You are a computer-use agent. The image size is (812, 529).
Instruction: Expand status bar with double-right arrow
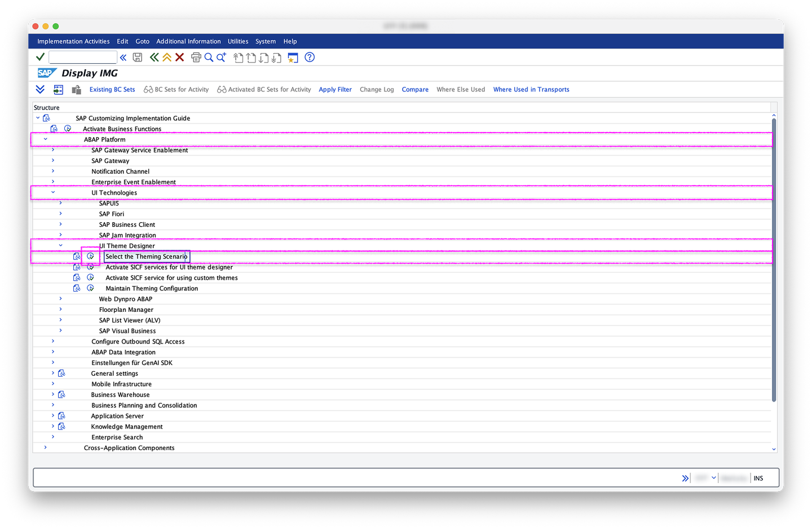click(685, 478)
